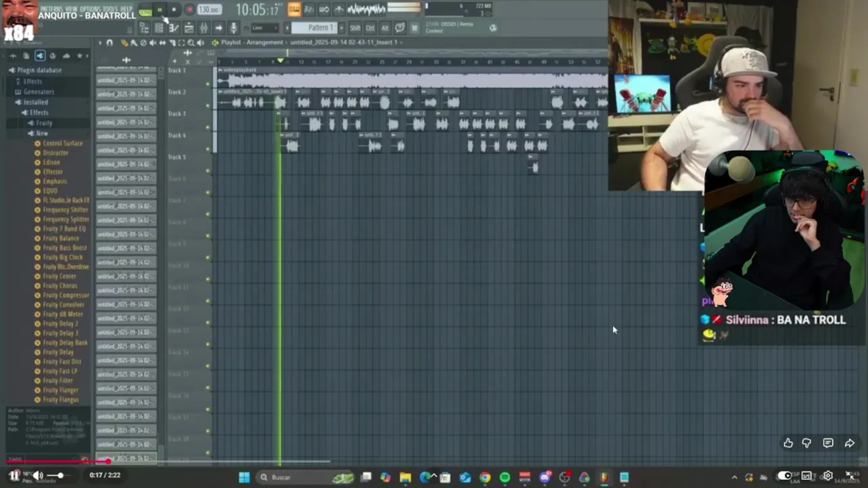Open HELP menu

pos(126,9)
